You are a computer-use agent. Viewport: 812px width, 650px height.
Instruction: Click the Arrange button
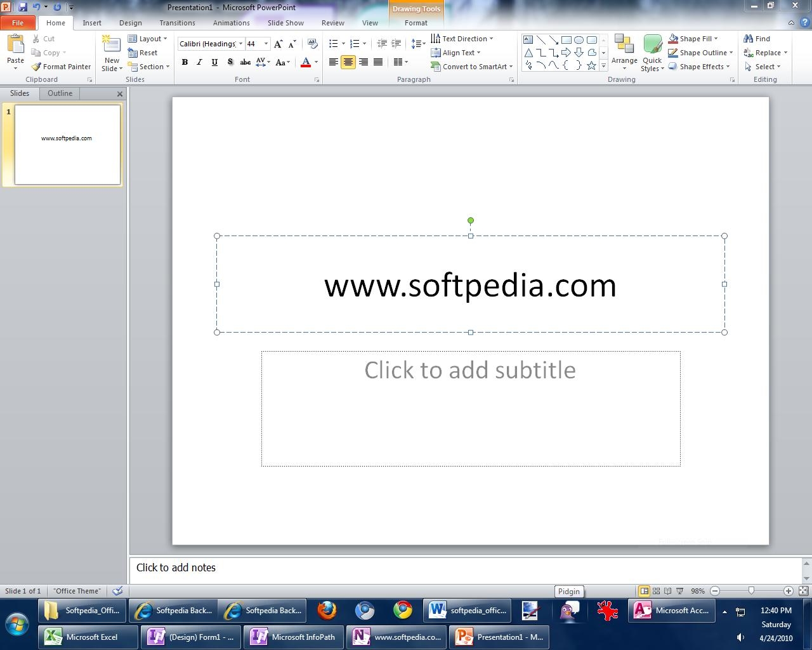coord(624,52)
